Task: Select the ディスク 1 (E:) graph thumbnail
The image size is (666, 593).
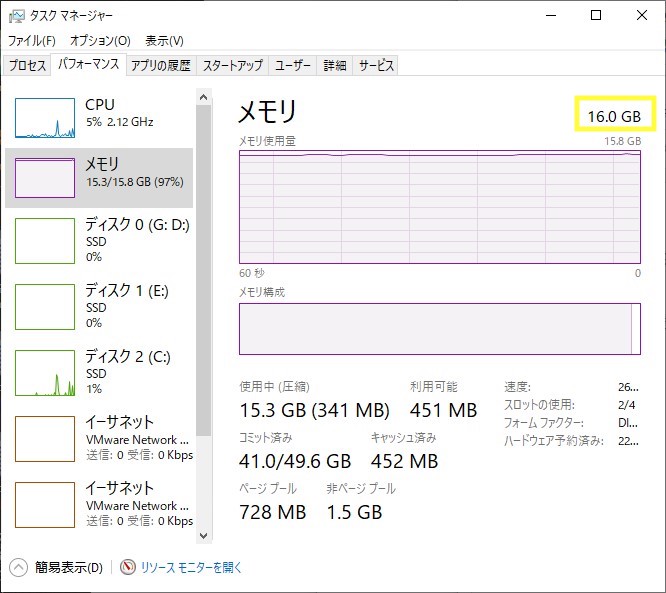Action: [45, 307]
